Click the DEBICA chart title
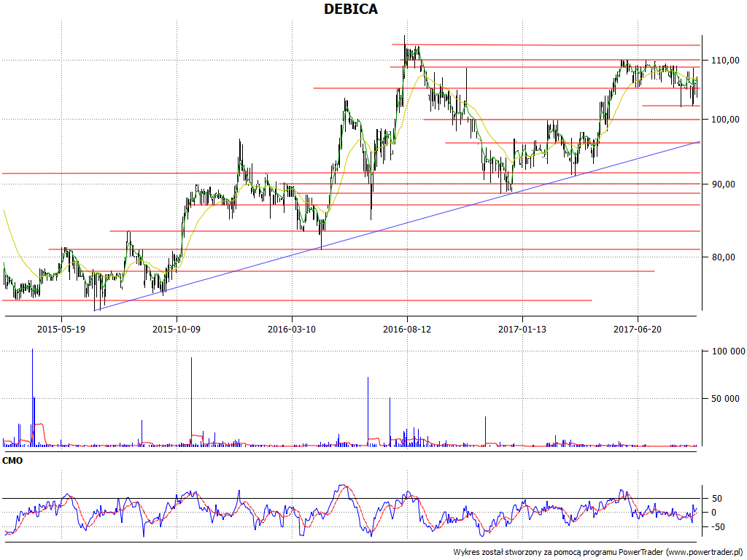Image resolution: width=747 pixels, height=560 pixels. 351,9
